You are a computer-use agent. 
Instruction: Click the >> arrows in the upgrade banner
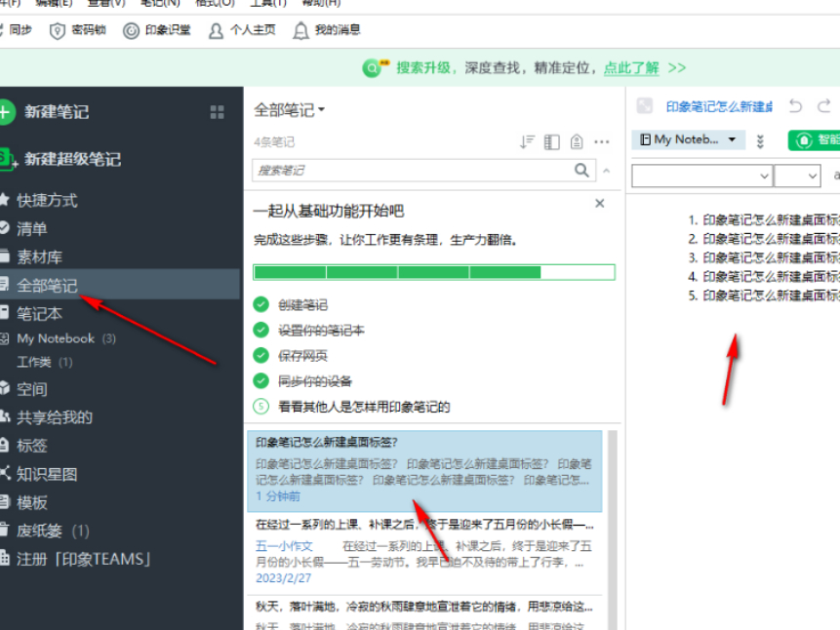pos(677,68)
